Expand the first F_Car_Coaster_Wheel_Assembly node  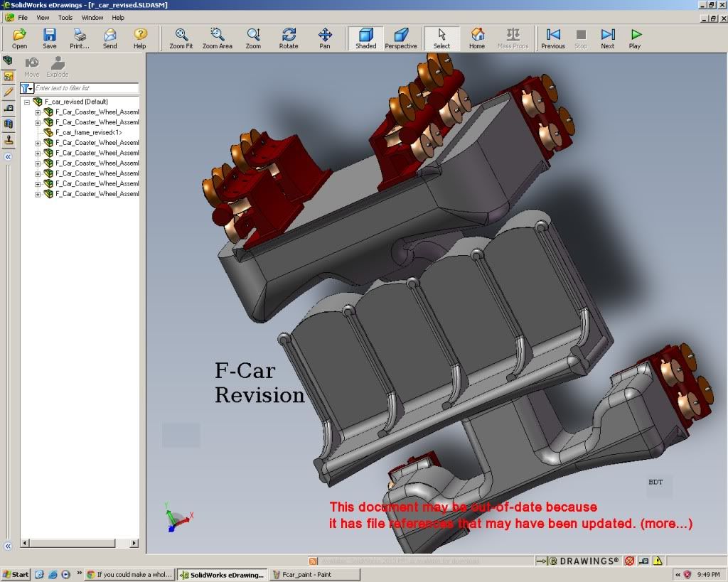[x=38, y=112]
